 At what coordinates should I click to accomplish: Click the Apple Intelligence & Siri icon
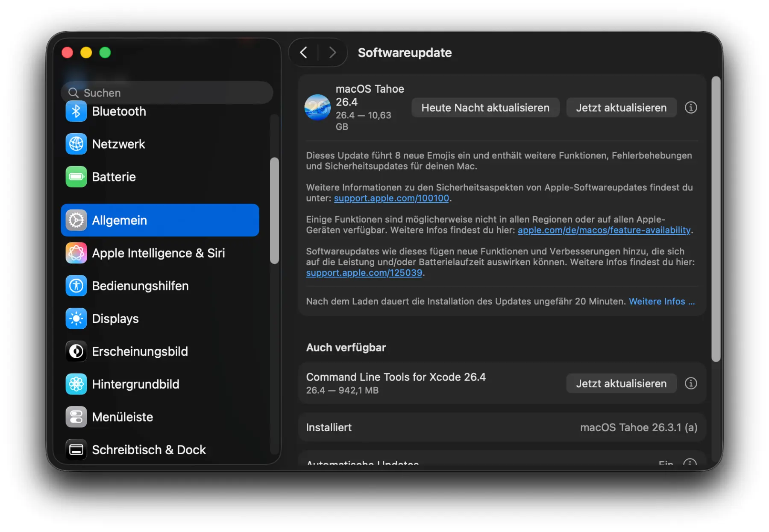click(x=76, y=253)
